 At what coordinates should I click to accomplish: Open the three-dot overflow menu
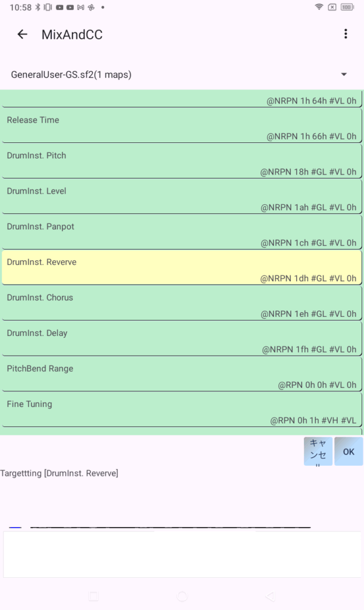click(346, 35)
